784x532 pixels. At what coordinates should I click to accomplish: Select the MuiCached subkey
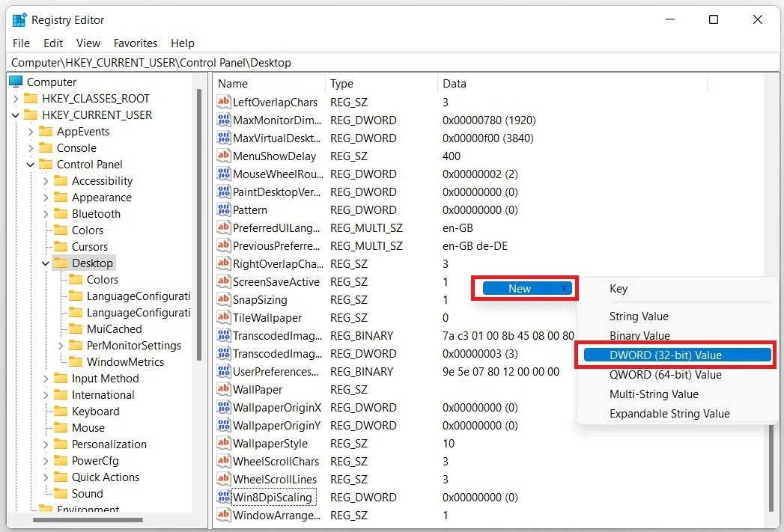[114, 328]
